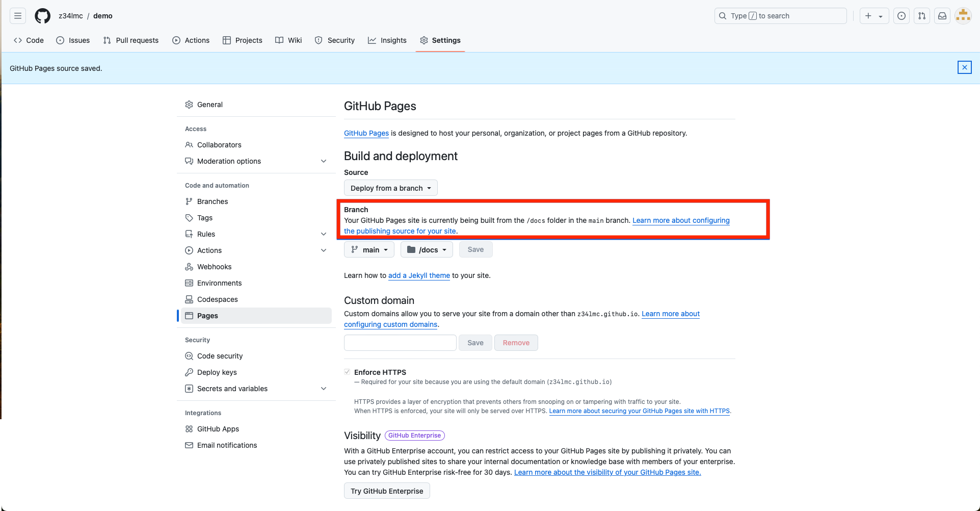Image resolution: width=980 pixels, height=511 pixels.
Task: Expand Moderation options in the sidebar
Action: 323,161
